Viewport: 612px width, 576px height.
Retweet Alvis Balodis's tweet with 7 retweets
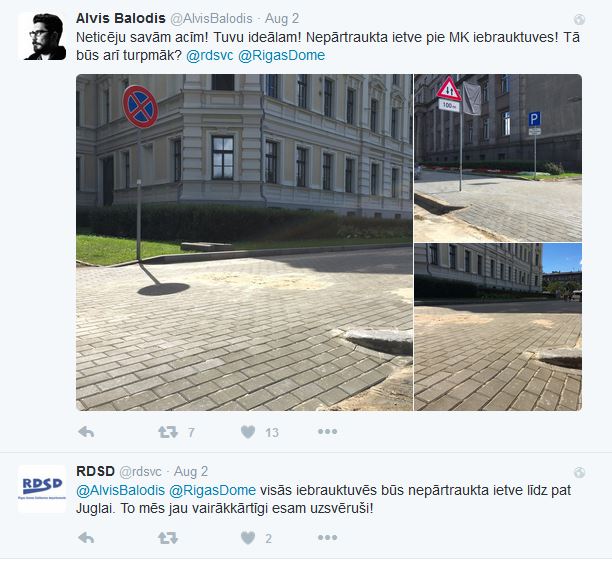pos(168,432)
